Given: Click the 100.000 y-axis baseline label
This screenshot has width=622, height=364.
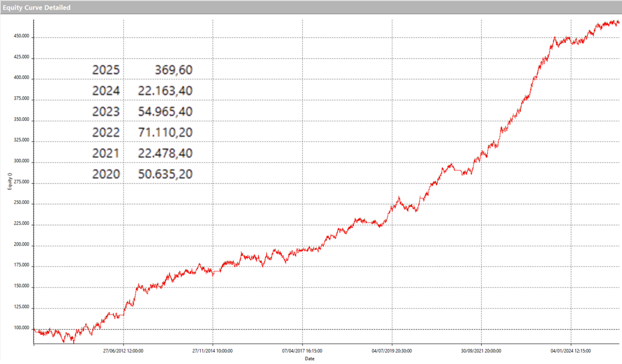Looking at the screenshot, I should click(21, 328).
